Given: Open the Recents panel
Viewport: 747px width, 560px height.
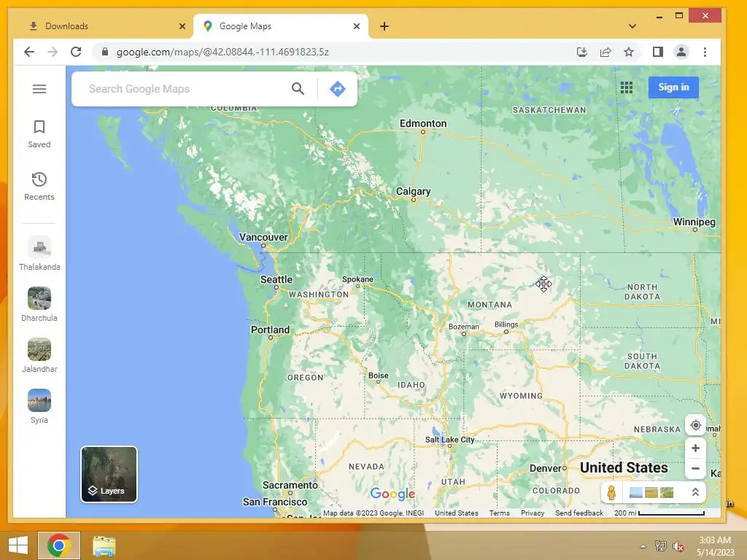Looking at the screenshot, I should coord(39,186).
